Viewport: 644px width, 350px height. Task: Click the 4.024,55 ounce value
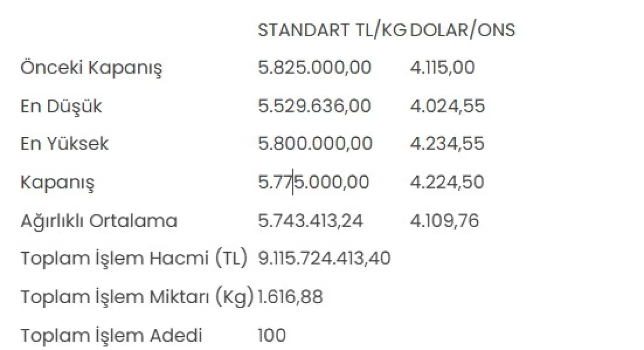[x=447, y=106]
